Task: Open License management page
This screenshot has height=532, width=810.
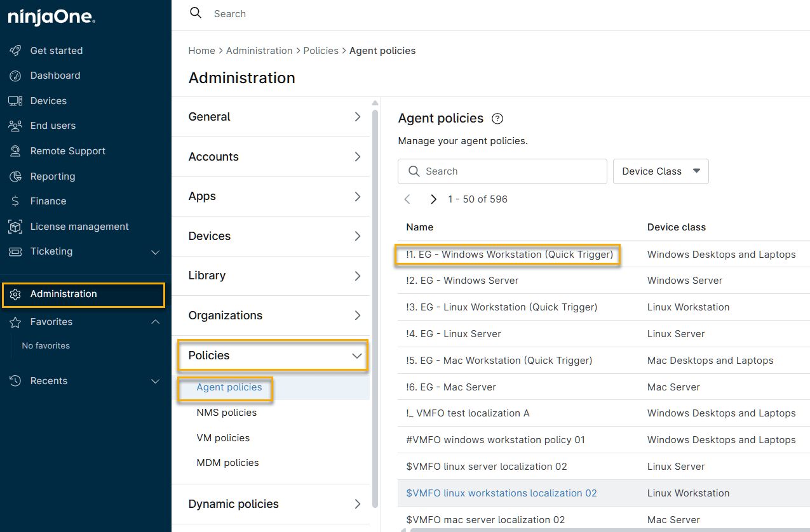Action: (x=79, y=227)
